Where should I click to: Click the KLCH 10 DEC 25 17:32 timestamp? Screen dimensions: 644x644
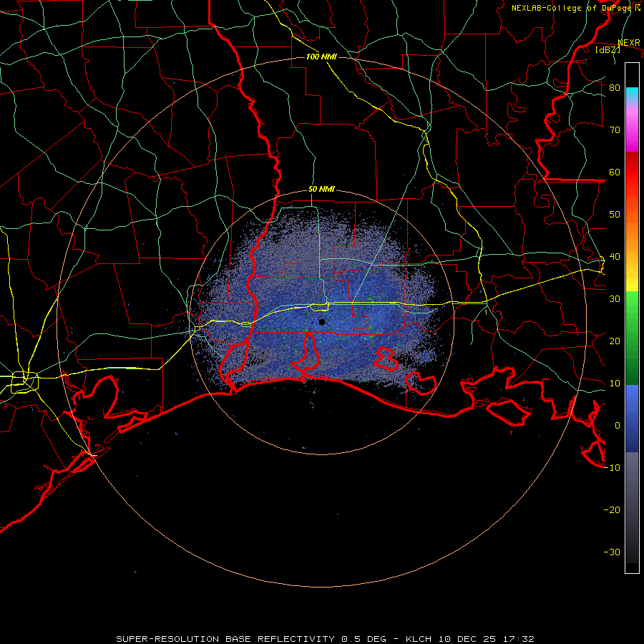[x=470, y=639]
